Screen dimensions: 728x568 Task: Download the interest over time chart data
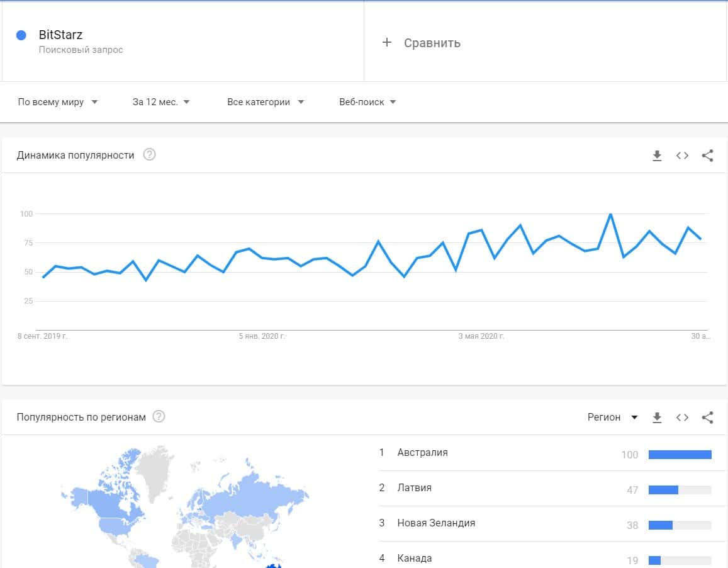pyautogui.click(x=657, y=156)
